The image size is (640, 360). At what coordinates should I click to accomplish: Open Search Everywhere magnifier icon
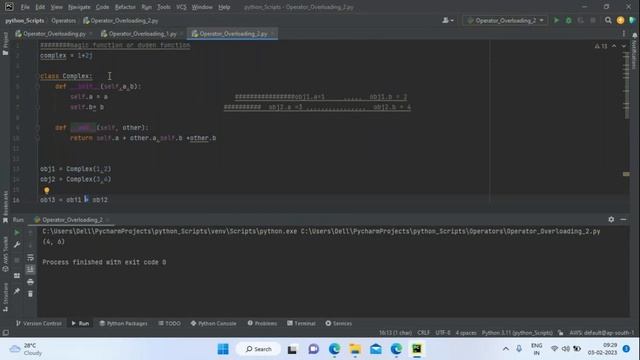tap(608, 20)
